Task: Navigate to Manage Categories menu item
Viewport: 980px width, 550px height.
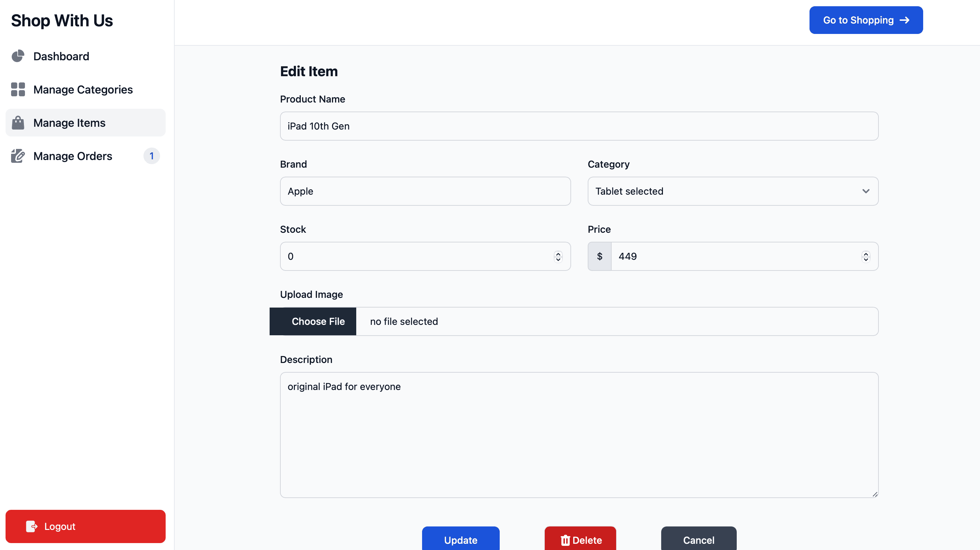Action: pos(83,89)
